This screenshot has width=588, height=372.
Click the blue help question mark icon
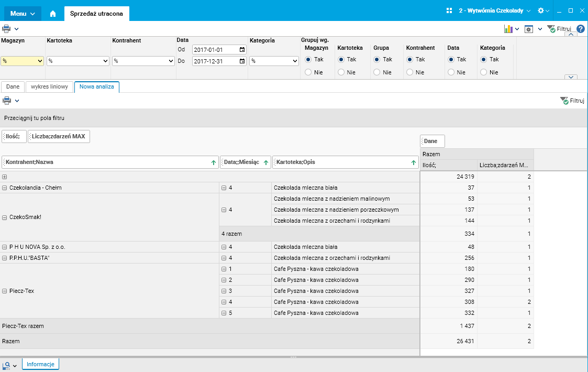pyautogui.click(x=580, y=29)
